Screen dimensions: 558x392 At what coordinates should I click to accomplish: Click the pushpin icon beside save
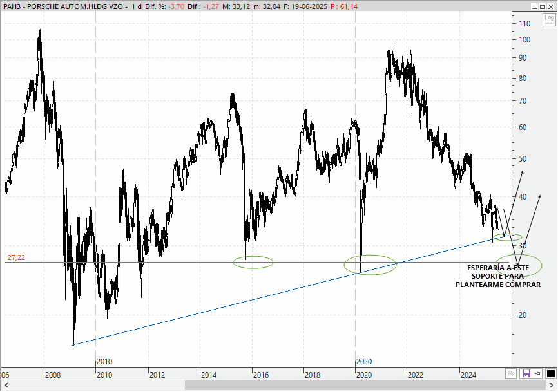(538, 373)
